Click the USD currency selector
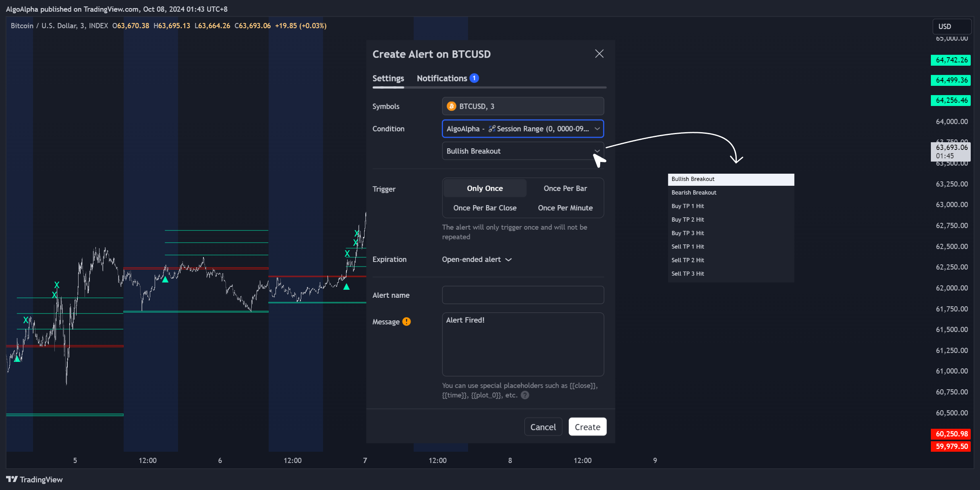 pyautogui.click(x=952, y=27)
